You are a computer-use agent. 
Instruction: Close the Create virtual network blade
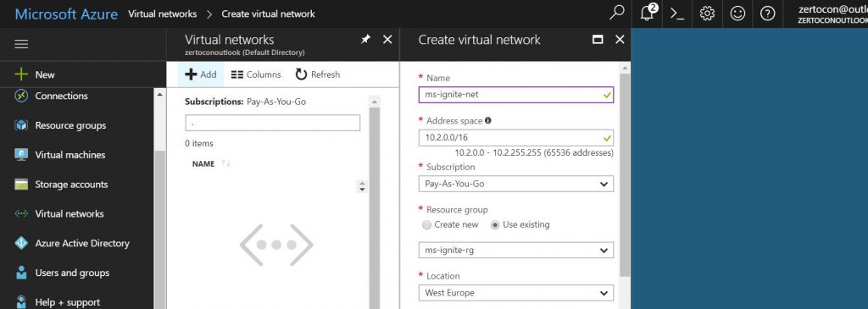click(620, 40)
